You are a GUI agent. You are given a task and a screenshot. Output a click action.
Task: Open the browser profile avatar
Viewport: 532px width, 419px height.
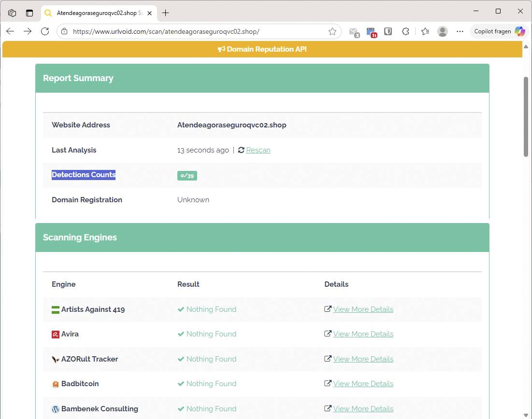[442, 31]
